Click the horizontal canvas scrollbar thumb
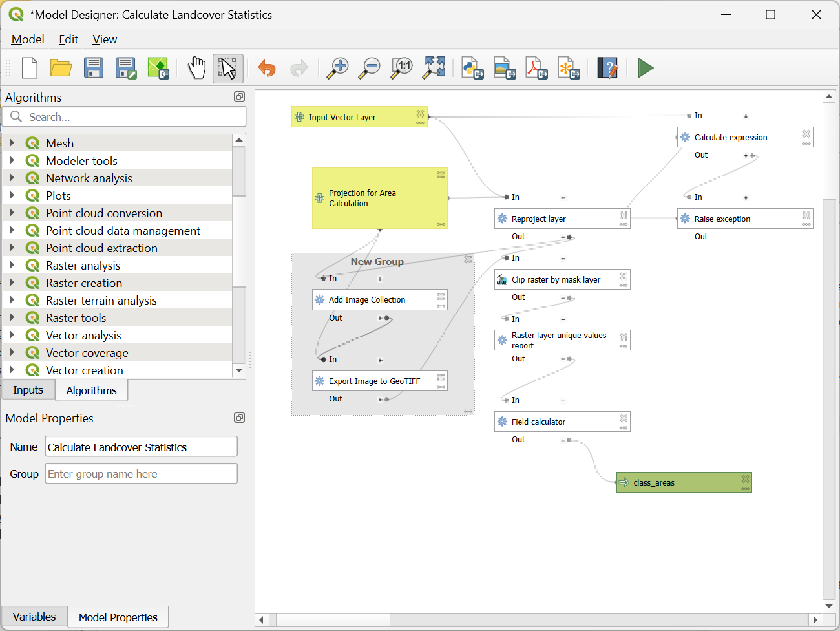This screenshot has height=631, width=840. [x=333, y=620]
